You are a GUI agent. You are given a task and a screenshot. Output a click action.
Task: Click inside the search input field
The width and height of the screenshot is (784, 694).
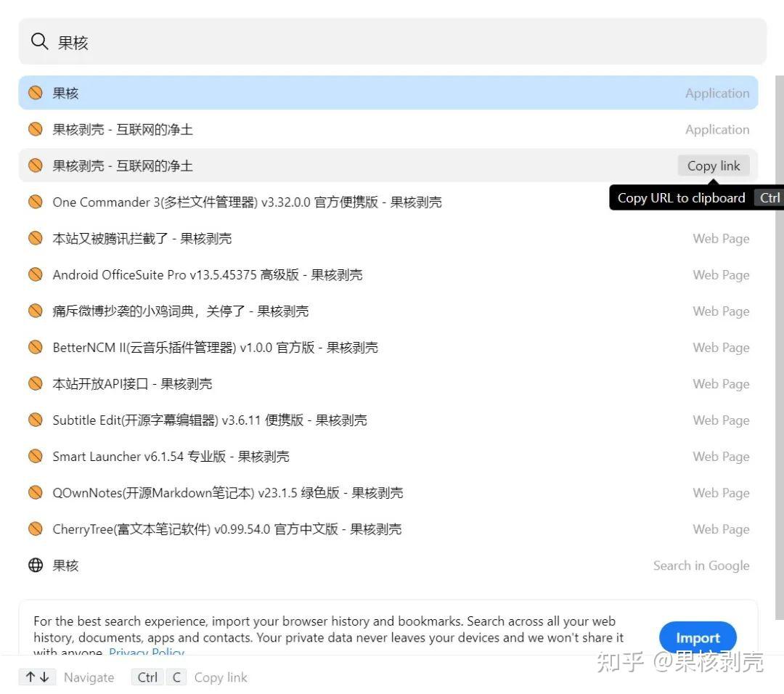pos(290,41)
